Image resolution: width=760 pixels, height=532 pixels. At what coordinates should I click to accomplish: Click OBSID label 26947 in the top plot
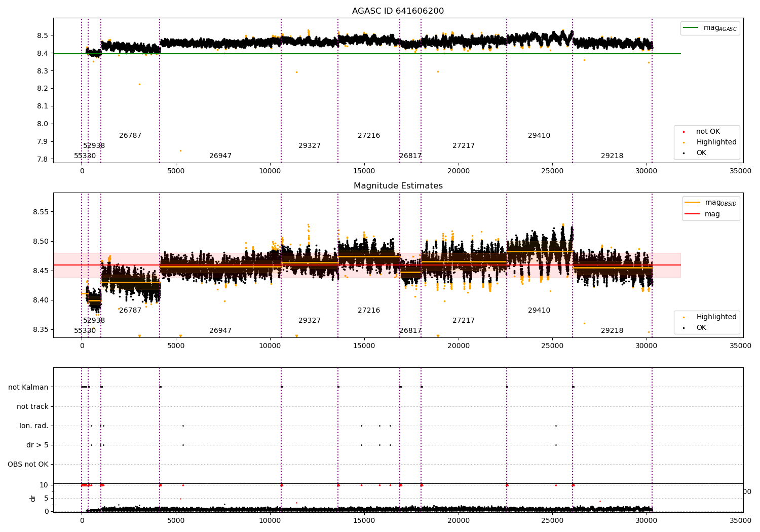[220, 156]
